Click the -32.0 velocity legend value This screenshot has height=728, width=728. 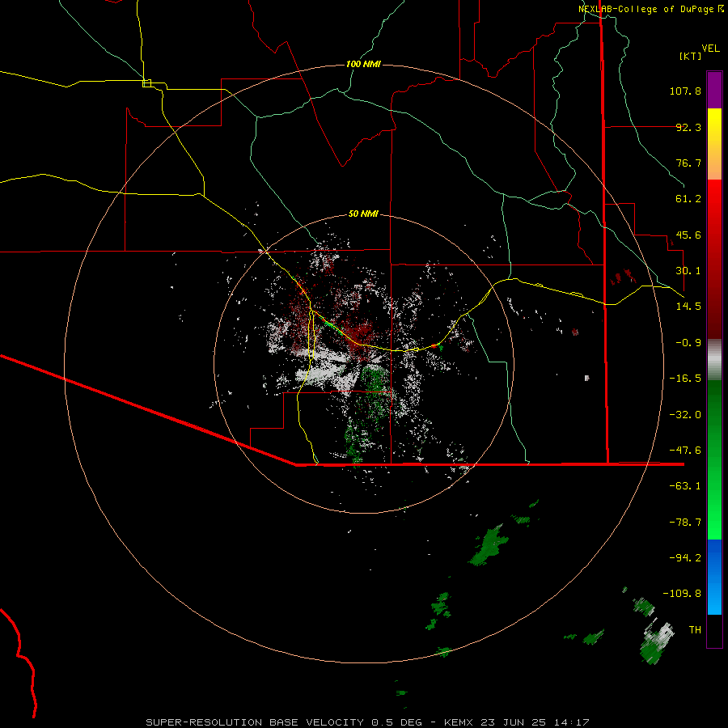pos(685,415)
